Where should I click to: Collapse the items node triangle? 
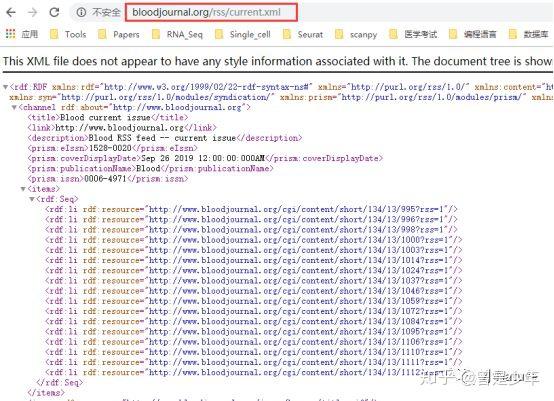click(23, 189)
